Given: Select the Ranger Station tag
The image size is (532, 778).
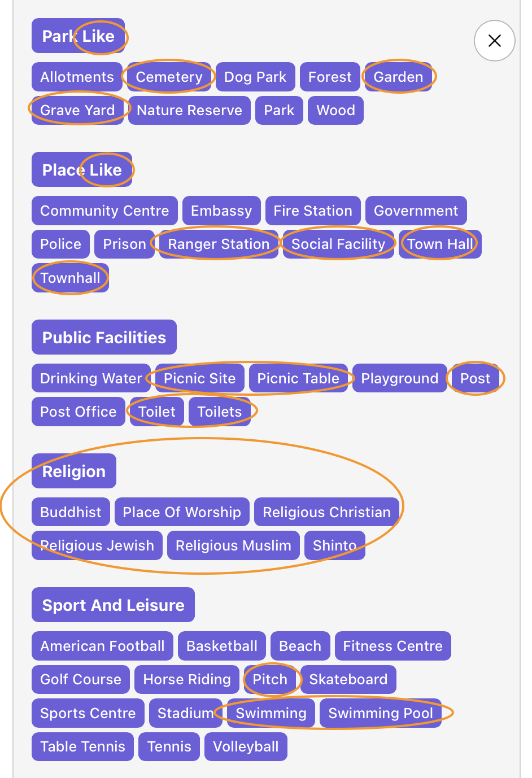Looking at the screenshot, I should (x=218, y=244).
